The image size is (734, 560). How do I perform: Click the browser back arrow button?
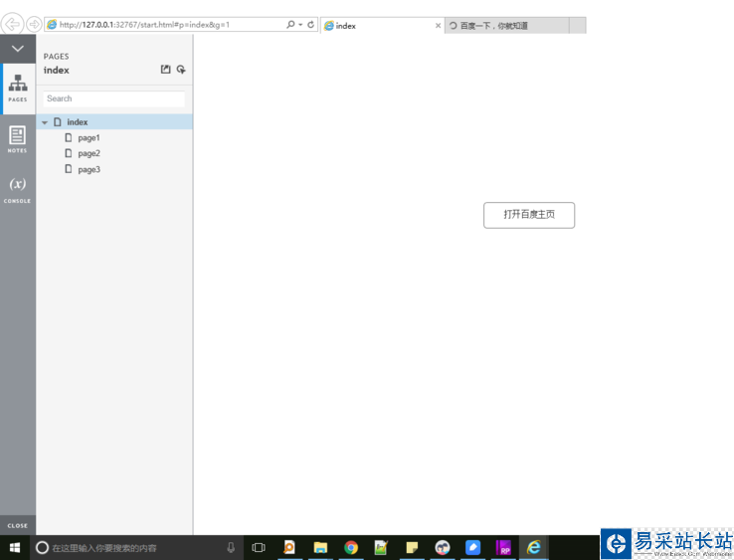[x=13, y=24]
